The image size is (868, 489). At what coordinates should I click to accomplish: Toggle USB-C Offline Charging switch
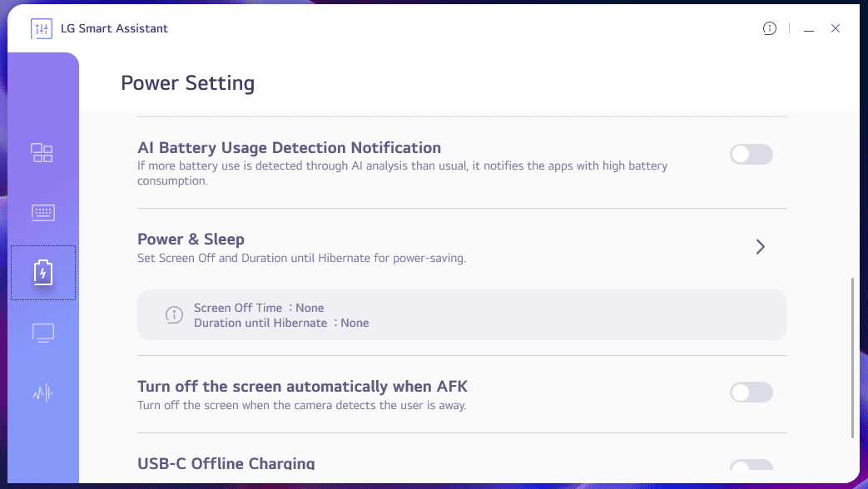click(x=751, y=467)
